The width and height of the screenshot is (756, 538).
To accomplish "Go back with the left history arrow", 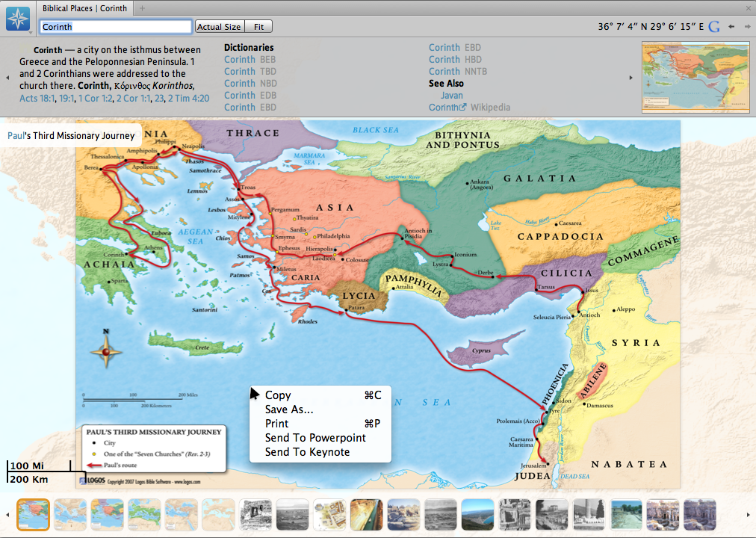I will [x=731, y=26].
